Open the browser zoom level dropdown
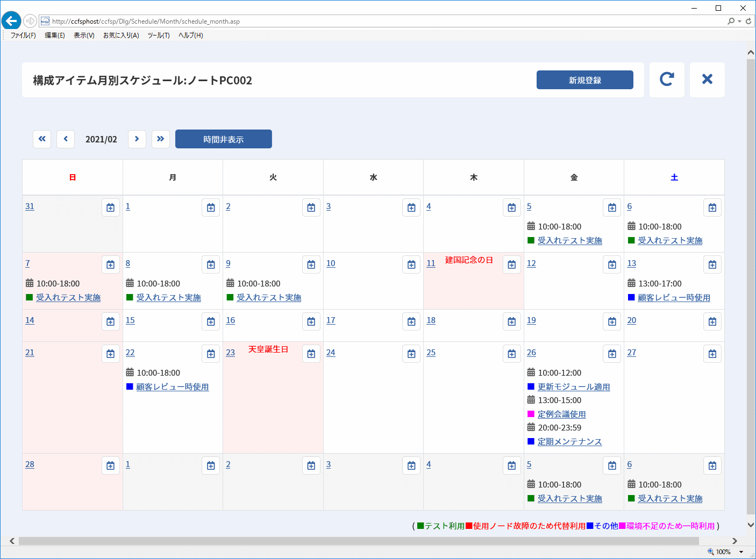Viewport: 756px width, 559px height. pyautogui.click(x=741, y=552)
